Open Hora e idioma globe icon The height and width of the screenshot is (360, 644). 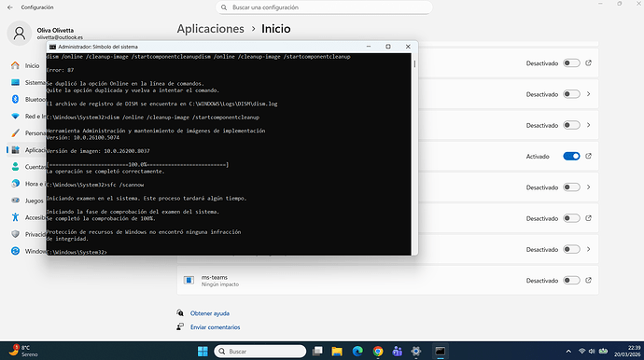click(15, 184)
